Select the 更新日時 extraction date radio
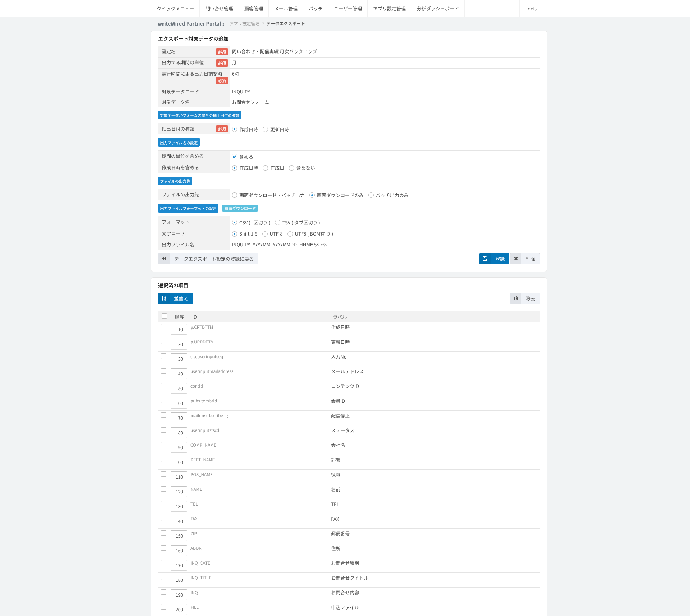 pyautogui.click(x=265, y=129)
